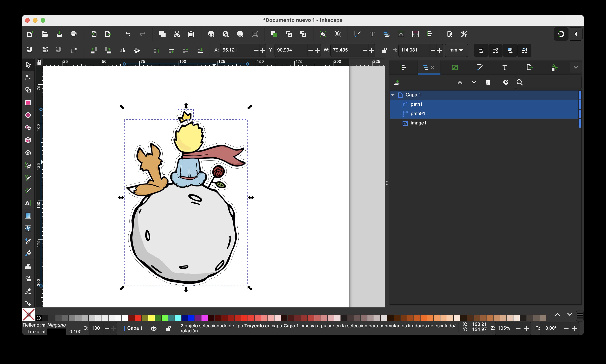Delete selected layer with trash icon
This screenshot has height=364, width=606.
pos(488,82)
